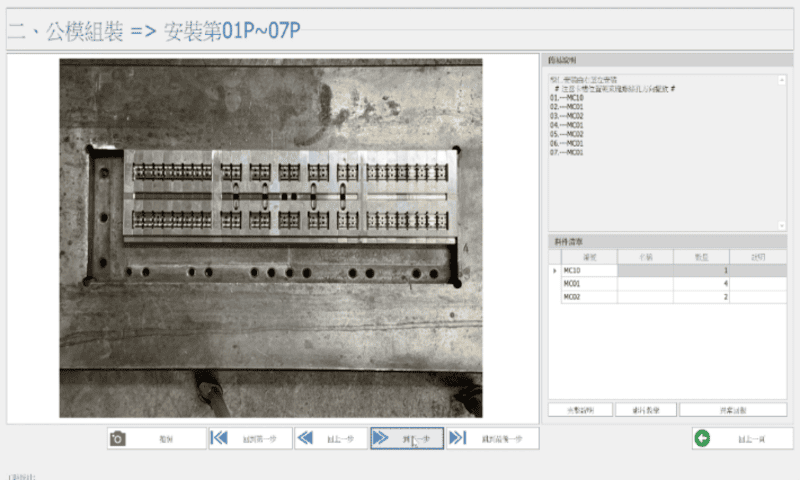800x480 pixels.
Task: Select the MC02 row in parts list
Action: click(x=588, y=297)
